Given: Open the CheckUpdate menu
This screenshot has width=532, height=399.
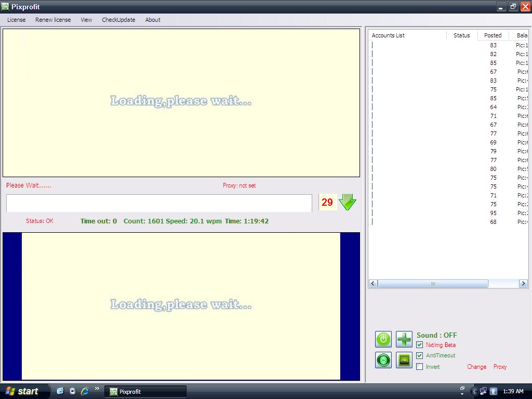Looking at the screenshot, I should click(x=118, y=20).
